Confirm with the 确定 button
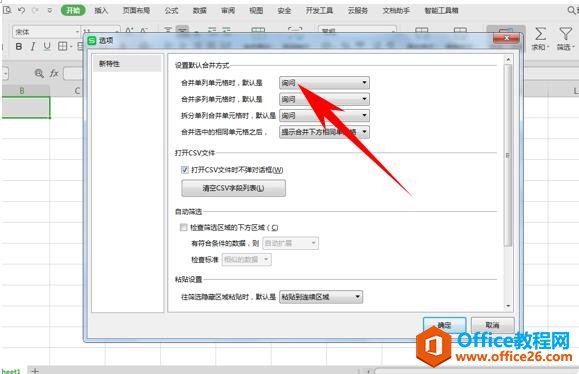The height and width of the screenshot is (374, 579). click(445, 325)
